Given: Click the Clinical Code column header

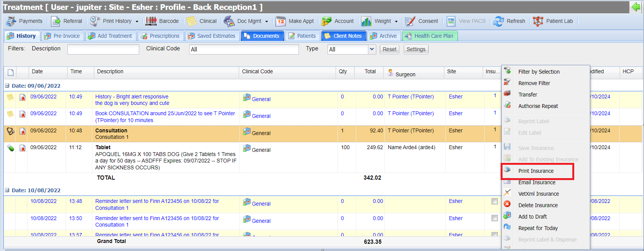Looking at the screenshot, I should pos(288,72).
